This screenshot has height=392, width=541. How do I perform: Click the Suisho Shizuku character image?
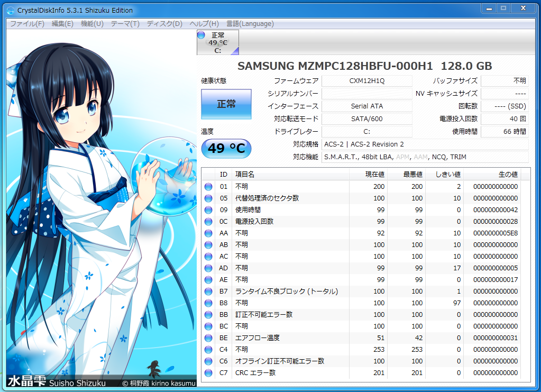pyautogui.click(x=102, y=208)
